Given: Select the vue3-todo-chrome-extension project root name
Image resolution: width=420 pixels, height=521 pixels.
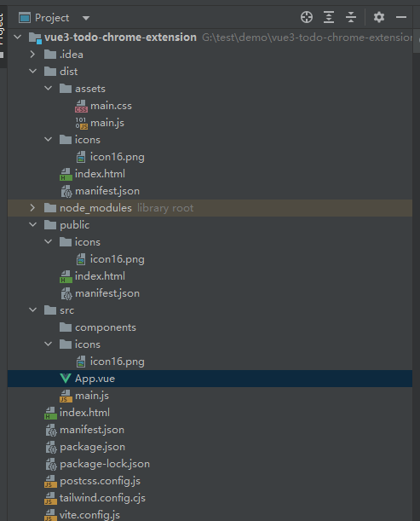Looking at the screenshot, I should point(120,38).
